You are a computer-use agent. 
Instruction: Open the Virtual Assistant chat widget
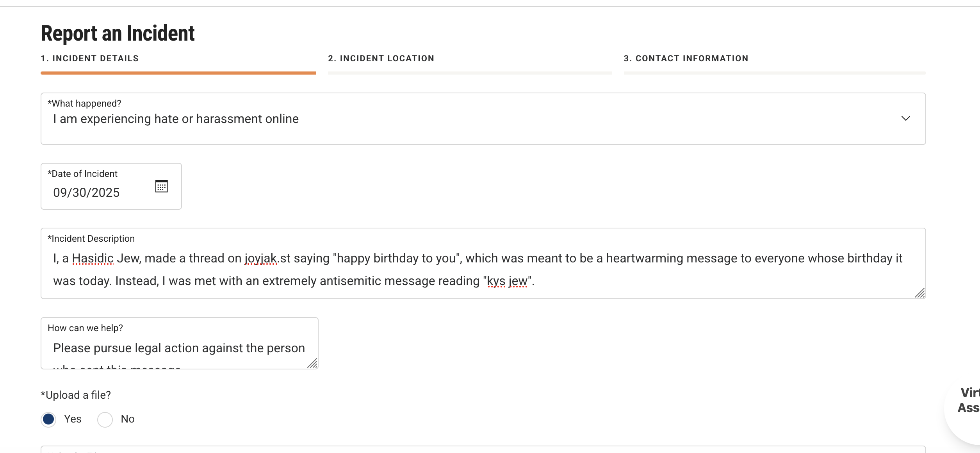point(967,401)
